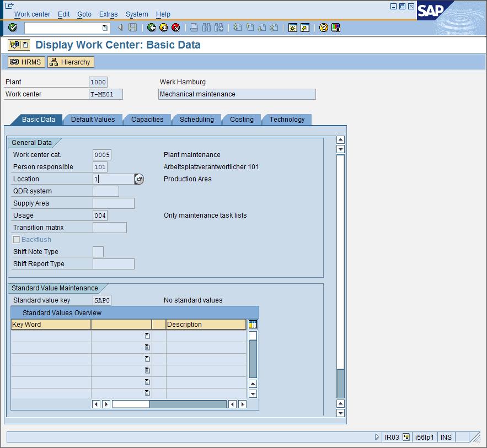
Task: Open the Location field search help button
Action: point(139,179)
